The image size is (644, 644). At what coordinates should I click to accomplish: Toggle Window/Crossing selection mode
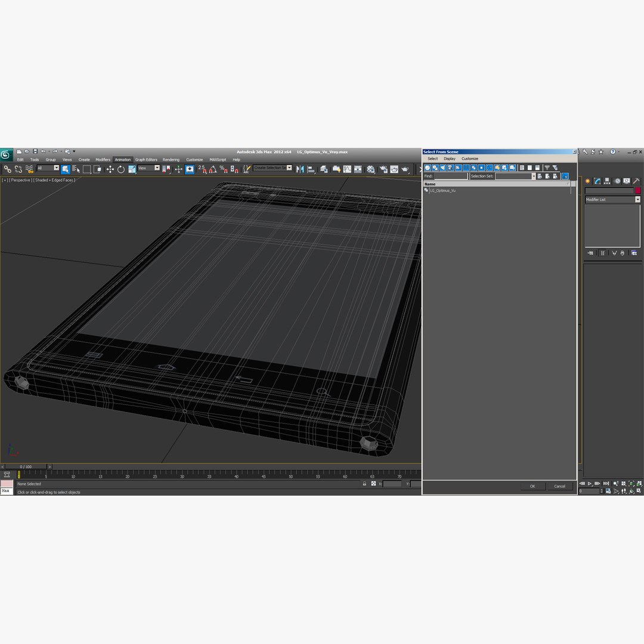click(x=98, y=169)
